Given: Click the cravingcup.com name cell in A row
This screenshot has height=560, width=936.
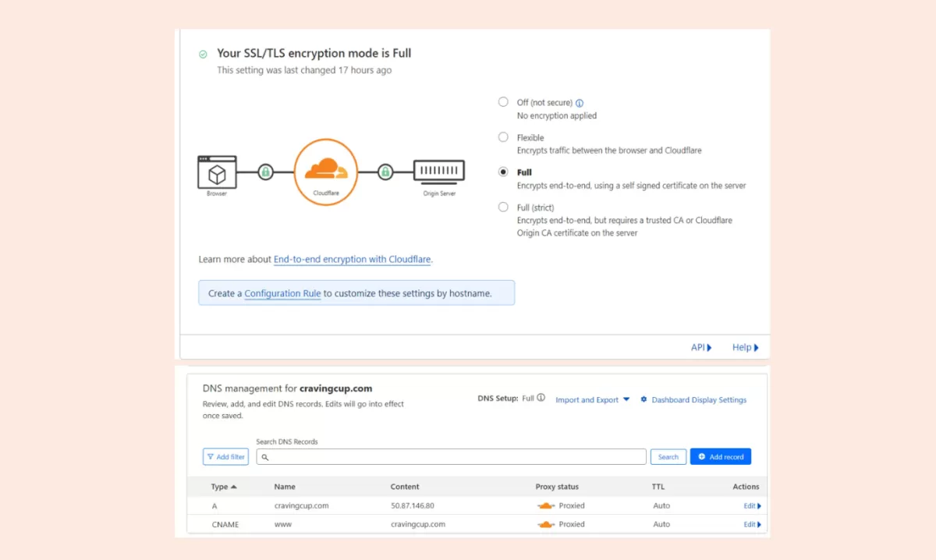Looking at the screenshot, I should point(302,505).
